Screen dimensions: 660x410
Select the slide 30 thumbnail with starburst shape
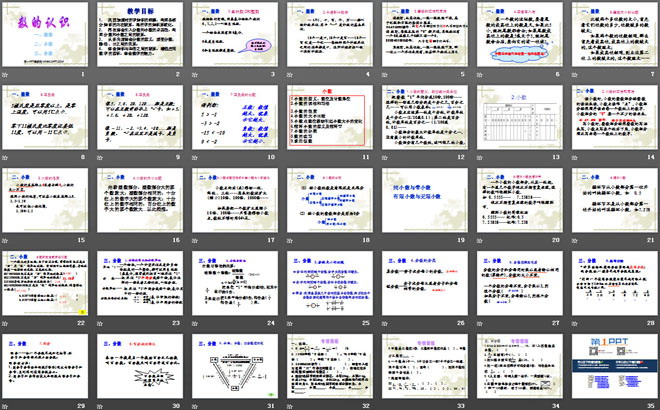tap(140, 366)
